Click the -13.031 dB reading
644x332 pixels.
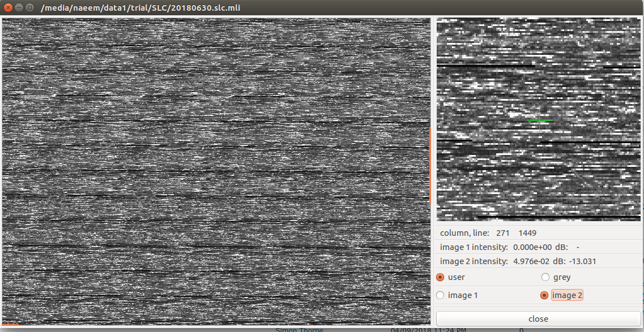(583, 261)
